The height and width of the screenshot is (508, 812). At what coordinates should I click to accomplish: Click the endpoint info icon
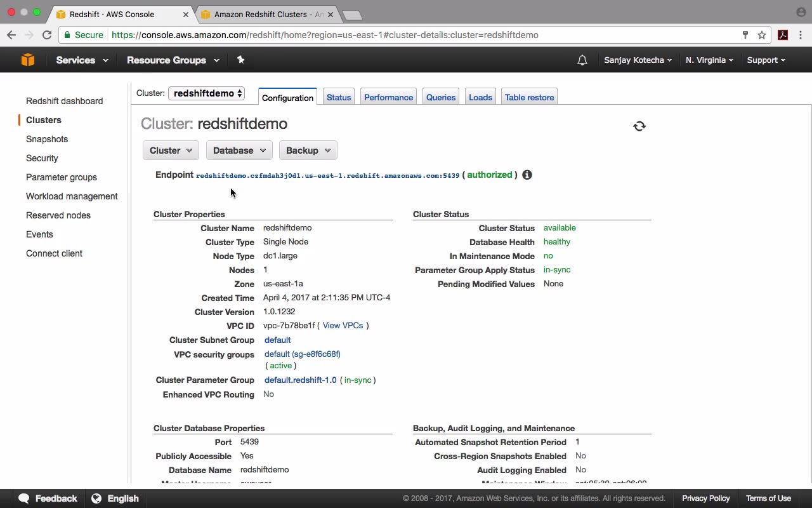point(527,175)
